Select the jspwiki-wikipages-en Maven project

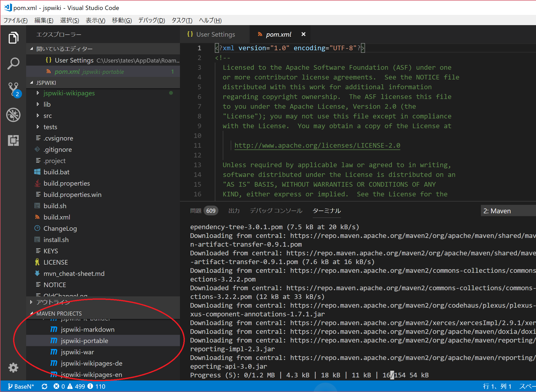click(103, 375)
